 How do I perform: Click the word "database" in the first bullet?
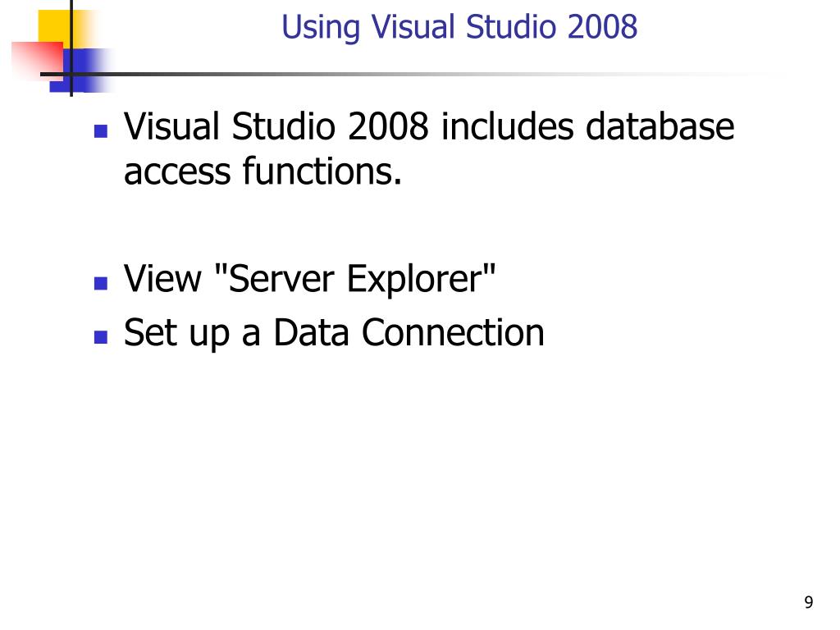point(660,127)
